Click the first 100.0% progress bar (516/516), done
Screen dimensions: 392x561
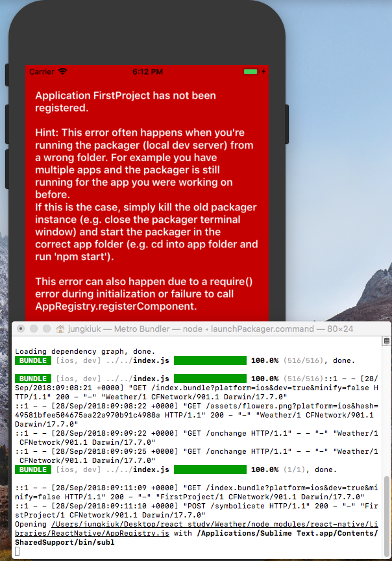pyautogui.click(x=210, y=360)
